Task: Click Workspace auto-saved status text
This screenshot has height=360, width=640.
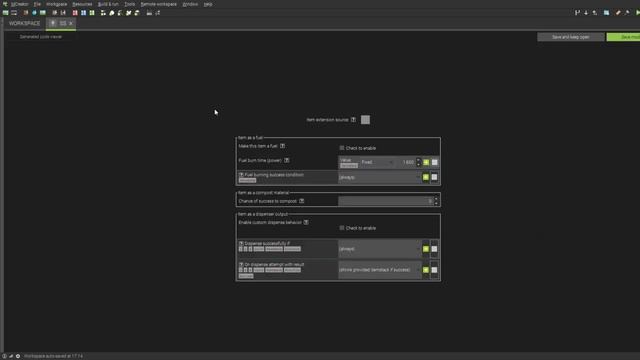Action: pos(53,356)
